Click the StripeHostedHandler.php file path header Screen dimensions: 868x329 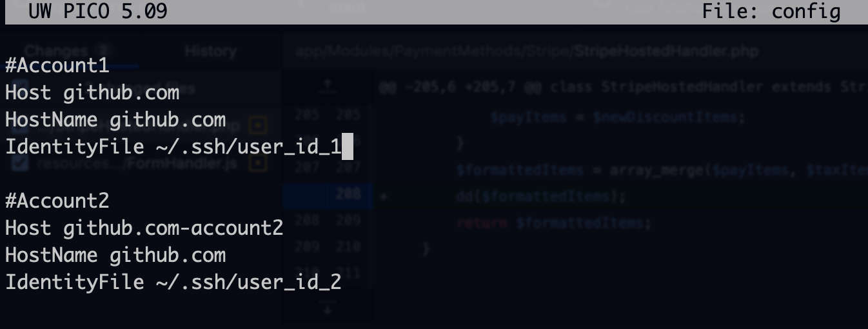point(527,51)
